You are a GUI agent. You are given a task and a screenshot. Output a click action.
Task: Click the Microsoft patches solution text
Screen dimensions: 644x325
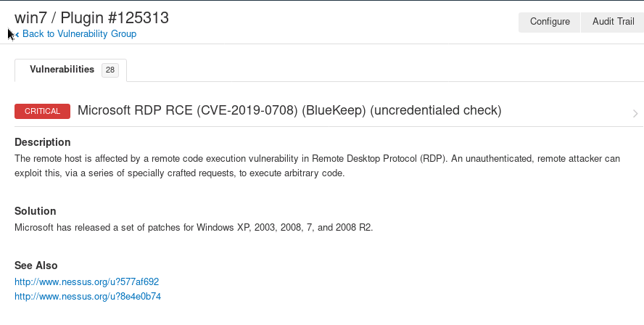pyautogui.click(x=194, y=228)
